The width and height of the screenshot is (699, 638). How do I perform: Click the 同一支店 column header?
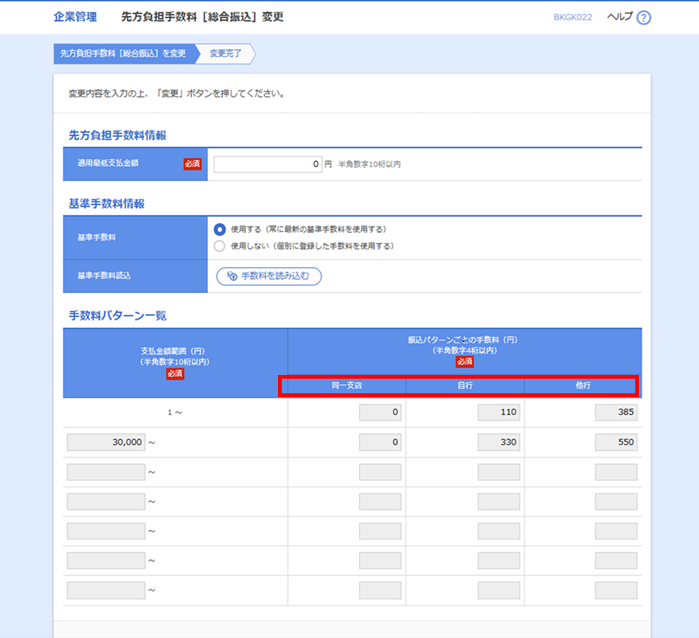(x=347, y=386)
